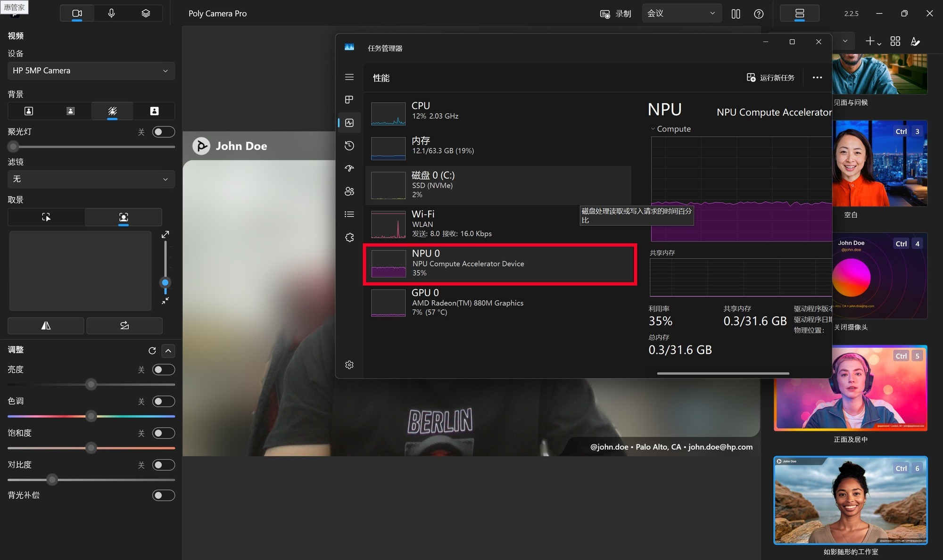Open the Compute graph dropdown
Image resolution: width=943 pixels, height=560 pixels.
(x=670, y=129)
